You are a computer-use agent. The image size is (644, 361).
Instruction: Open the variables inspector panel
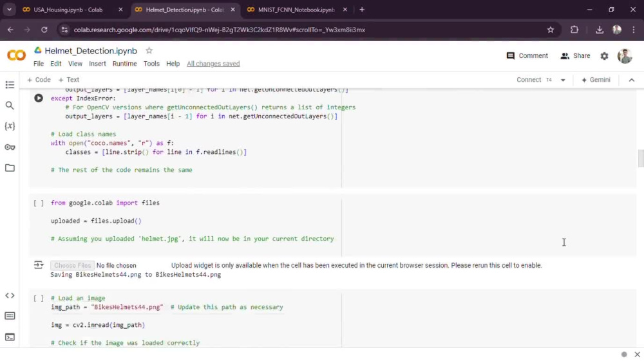coord(10,126)
